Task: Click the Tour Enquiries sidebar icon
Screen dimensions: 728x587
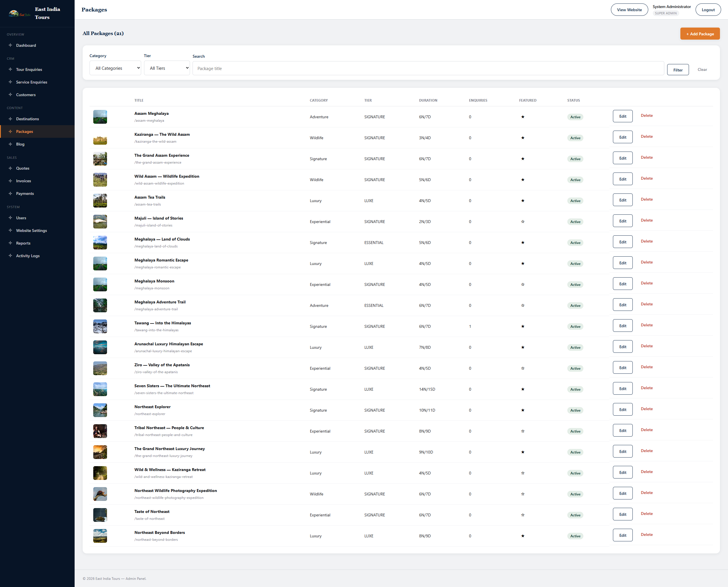Action: 11,69
